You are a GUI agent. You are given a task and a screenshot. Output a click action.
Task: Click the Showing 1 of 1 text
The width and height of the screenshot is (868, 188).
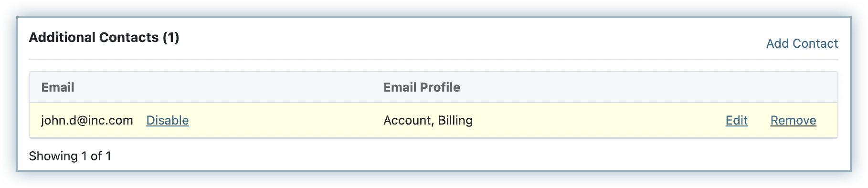point(70,156)
